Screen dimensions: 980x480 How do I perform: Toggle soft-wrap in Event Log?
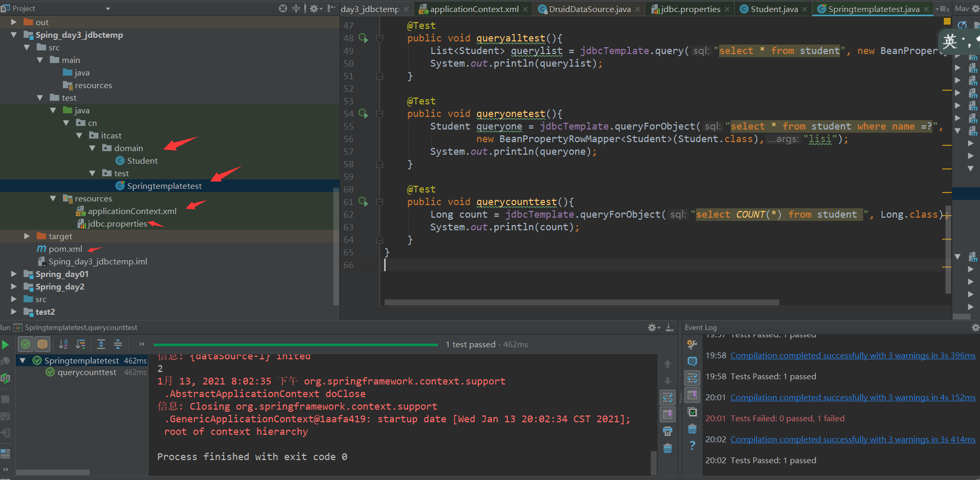(x=692, y=378)
